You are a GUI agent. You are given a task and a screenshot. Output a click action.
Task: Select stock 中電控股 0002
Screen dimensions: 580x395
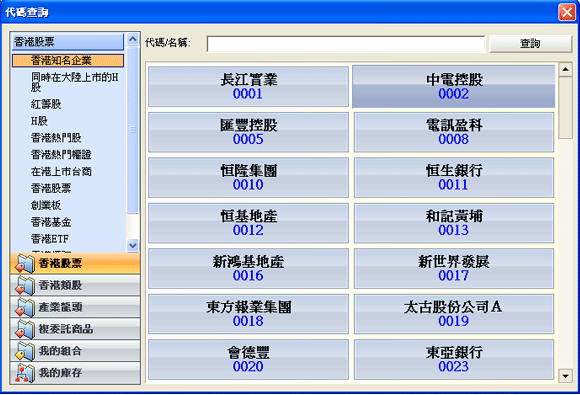[453, 87]
